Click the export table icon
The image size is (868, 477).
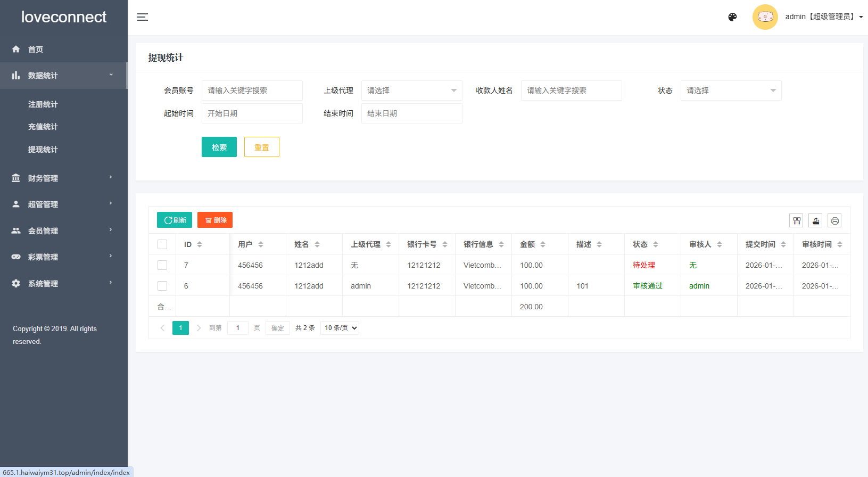coord(815,220)
